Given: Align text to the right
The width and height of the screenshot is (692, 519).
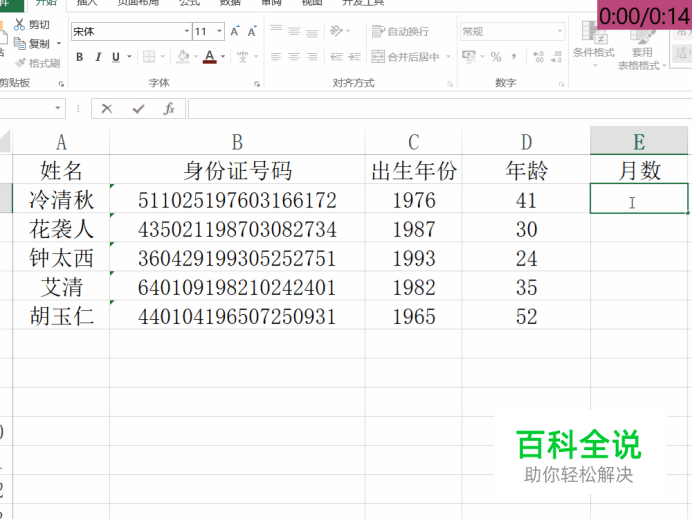Looking at the screenshot, I should coord(312,56).
